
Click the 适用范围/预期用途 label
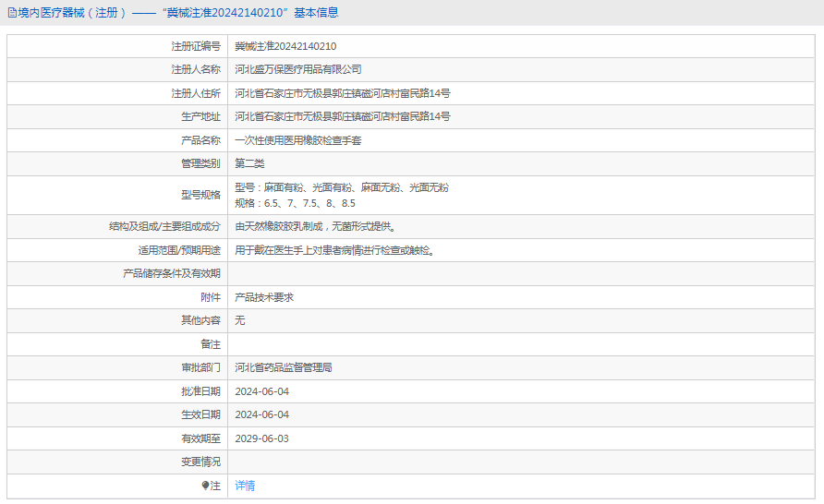pyautogui.click(x=179, y=250)
